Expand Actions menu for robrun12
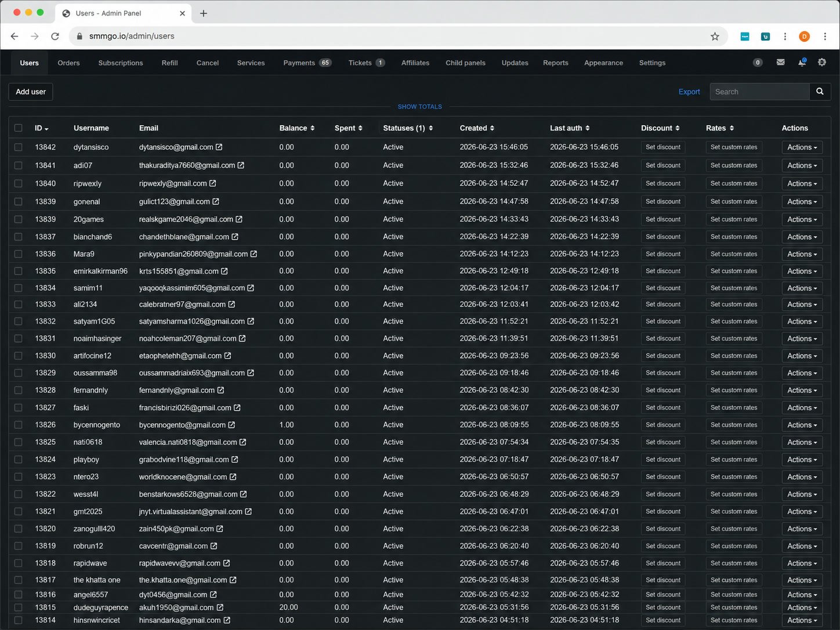Viewport: 840px width, 630px height. [802, 546]
